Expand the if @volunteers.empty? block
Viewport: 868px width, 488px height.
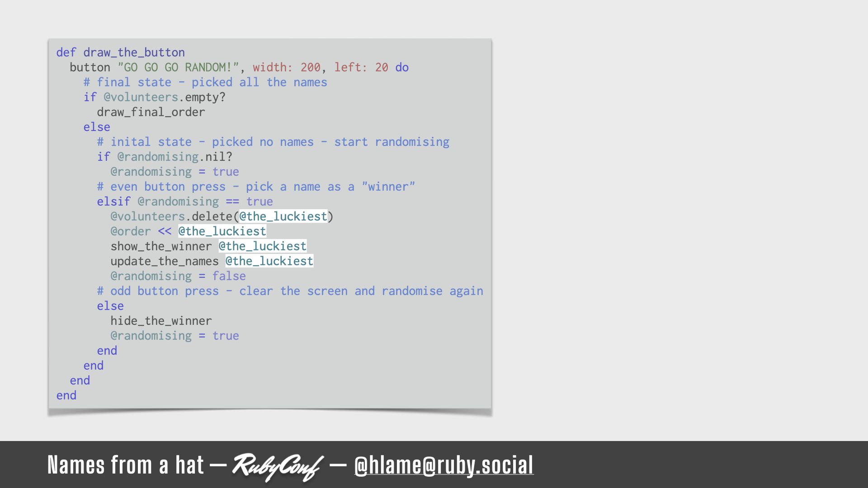point(153,97)
